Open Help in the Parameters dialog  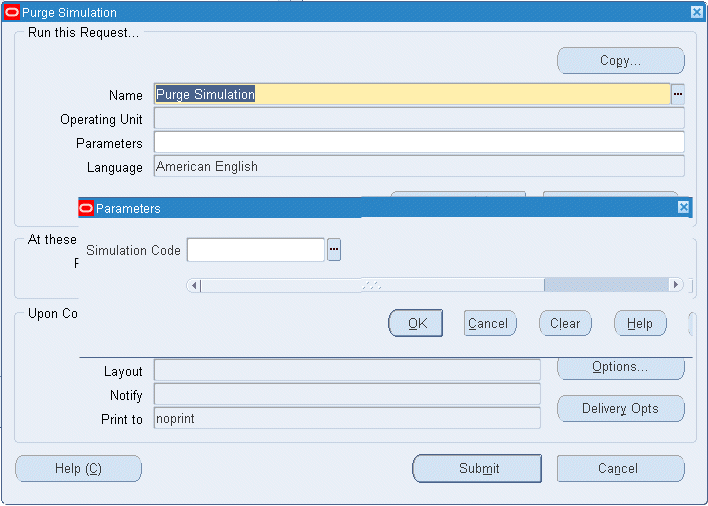(x=640, y=323)
